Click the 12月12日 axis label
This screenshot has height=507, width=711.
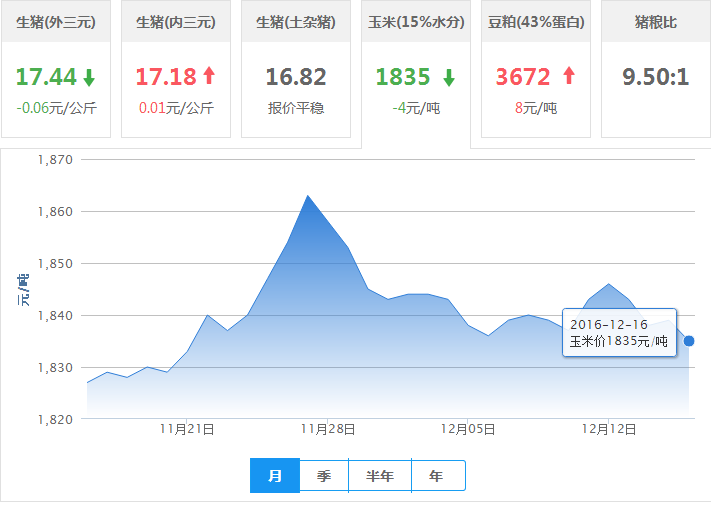pyautogui.click(x=609, y=429)
